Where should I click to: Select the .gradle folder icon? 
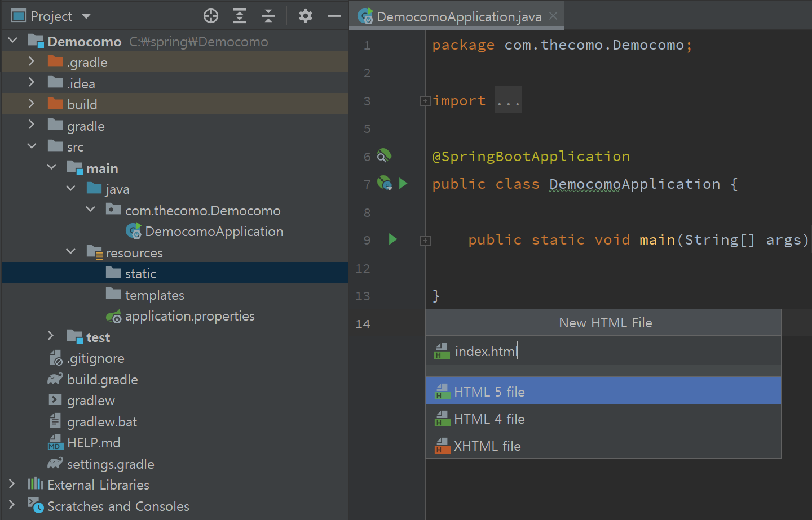(x=55, y=61)
